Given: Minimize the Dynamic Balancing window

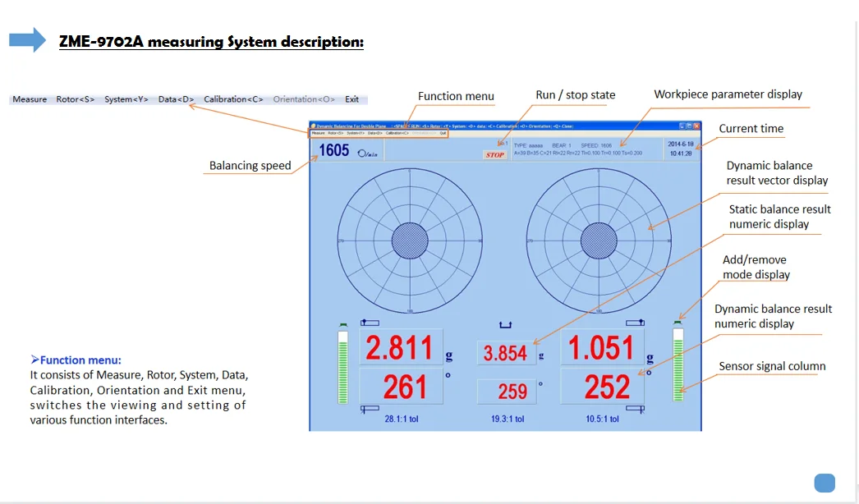Looking at the screenshot, I should (682, 126).
